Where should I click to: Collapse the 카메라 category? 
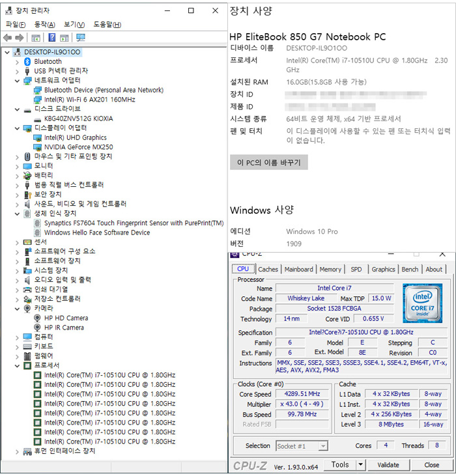click(x=17, y=309)
